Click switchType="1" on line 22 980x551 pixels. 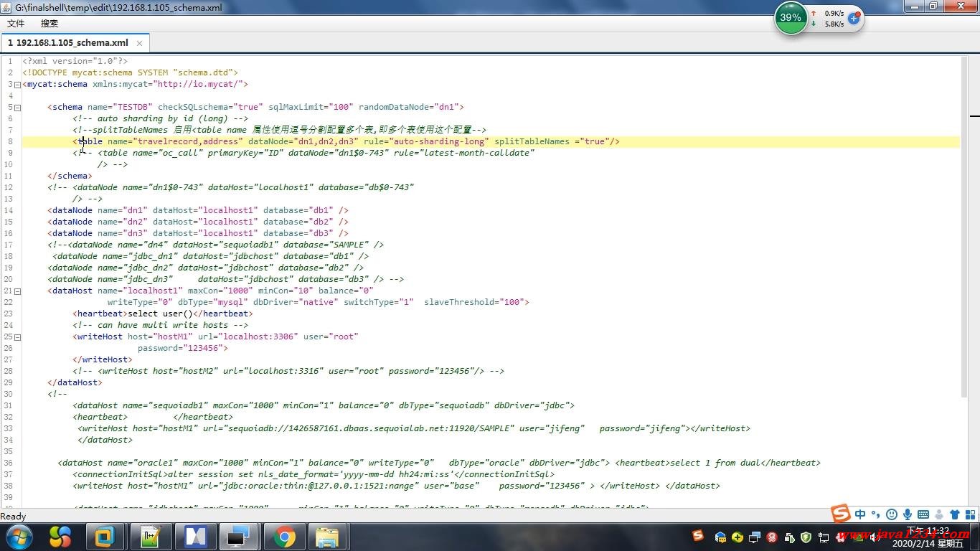click(x=379, y=302)
